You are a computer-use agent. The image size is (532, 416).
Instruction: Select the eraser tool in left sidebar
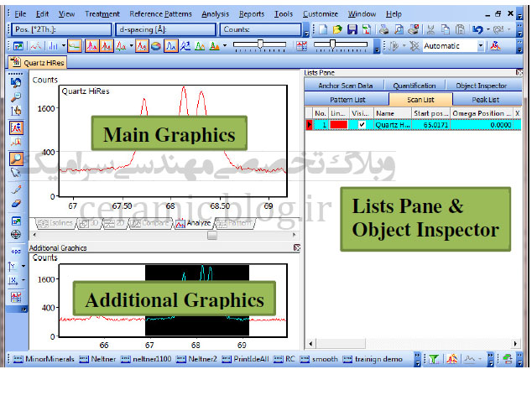[17, 202]
